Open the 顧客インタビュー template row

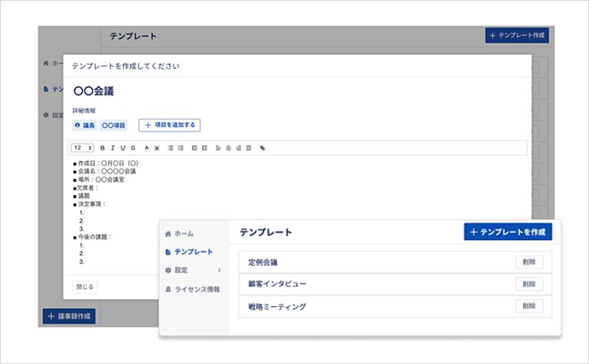click(395, 284)
